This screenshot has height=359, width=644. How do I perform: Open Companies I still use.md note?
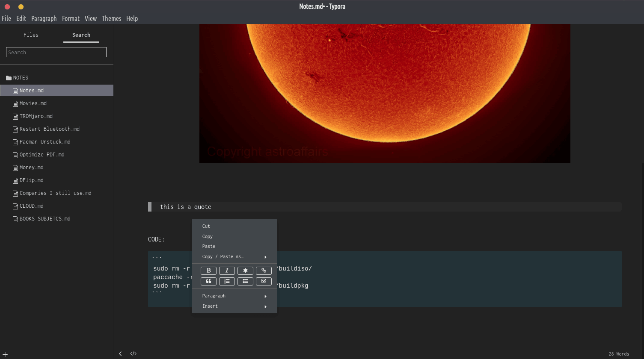coord(56,193)
